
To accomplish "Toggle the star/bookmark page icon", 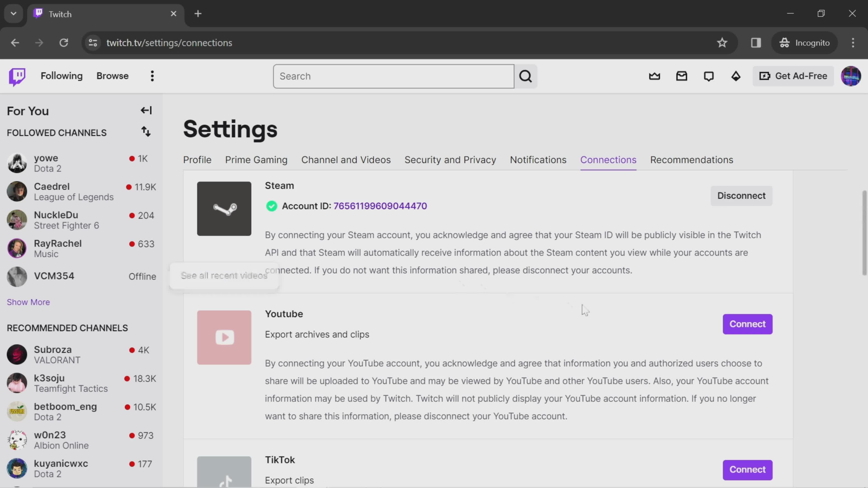I will [x=722, y=42].
